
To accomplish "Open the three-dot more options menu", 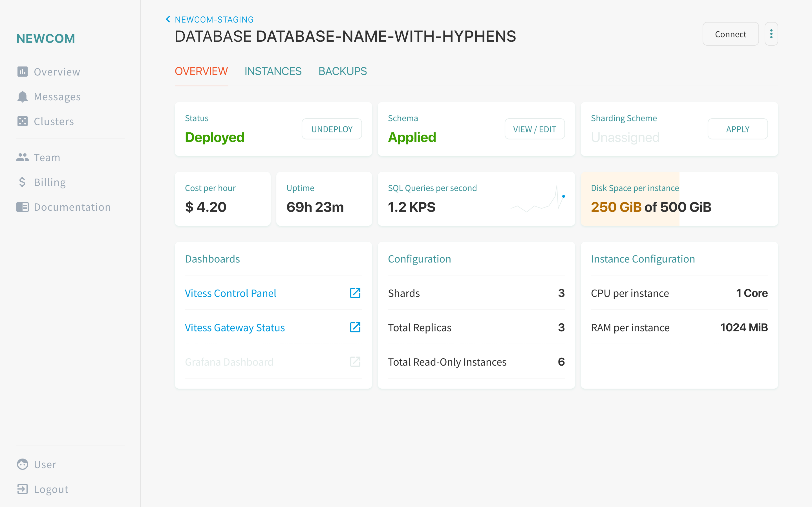I will [x=771, y=34].
